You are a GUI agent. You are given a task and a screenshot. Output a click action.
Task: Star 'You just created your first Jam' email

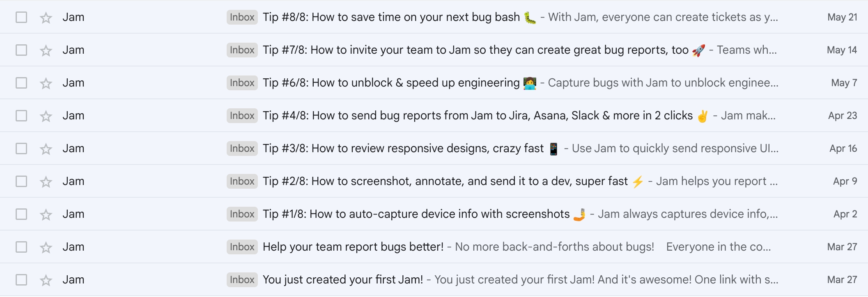[46, 280]
